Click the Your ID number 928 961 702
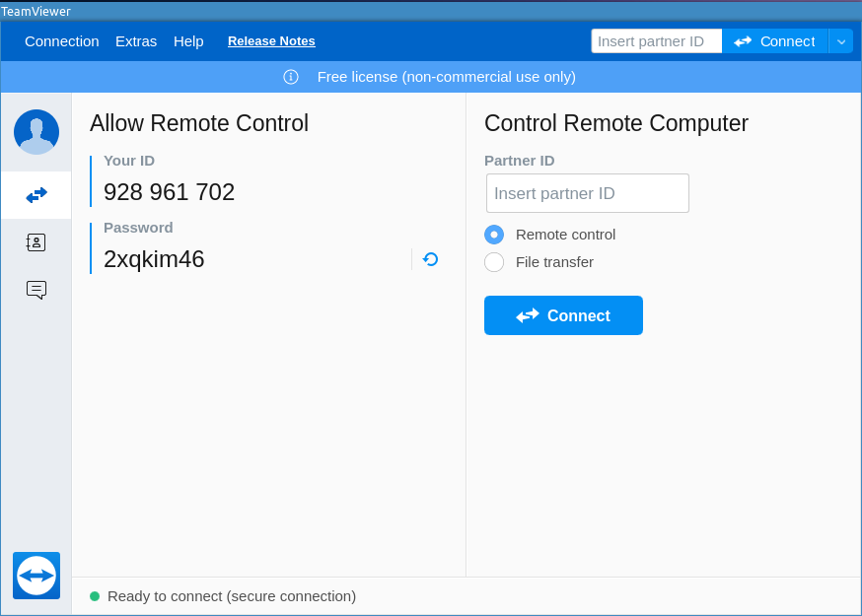The width and height of the screenshot is (862, 616). [170, 192]
